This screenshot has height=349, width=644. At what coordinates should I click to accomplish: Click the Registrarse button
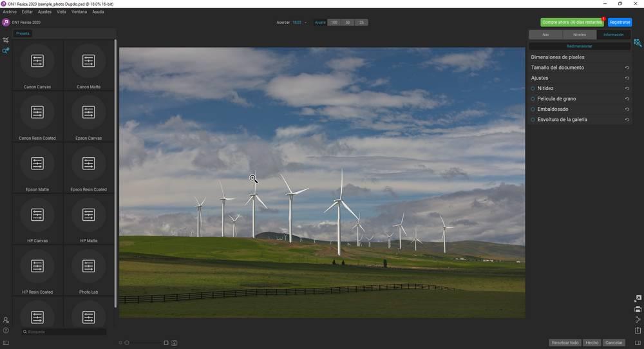click(620, 22)
